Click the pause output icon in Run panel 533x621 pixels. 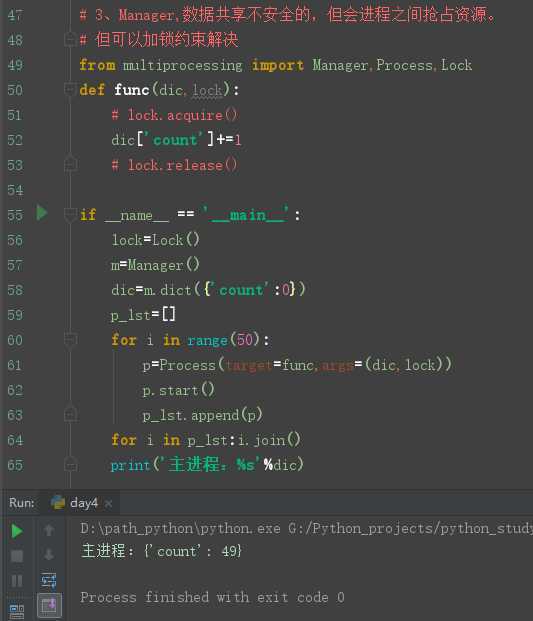point(17,581)
